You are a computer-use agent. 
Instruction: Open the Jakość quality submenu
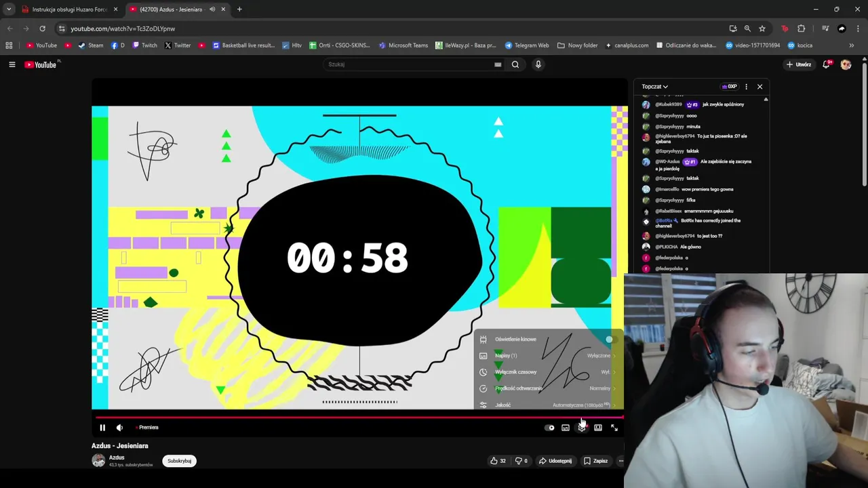click(548, 405)
